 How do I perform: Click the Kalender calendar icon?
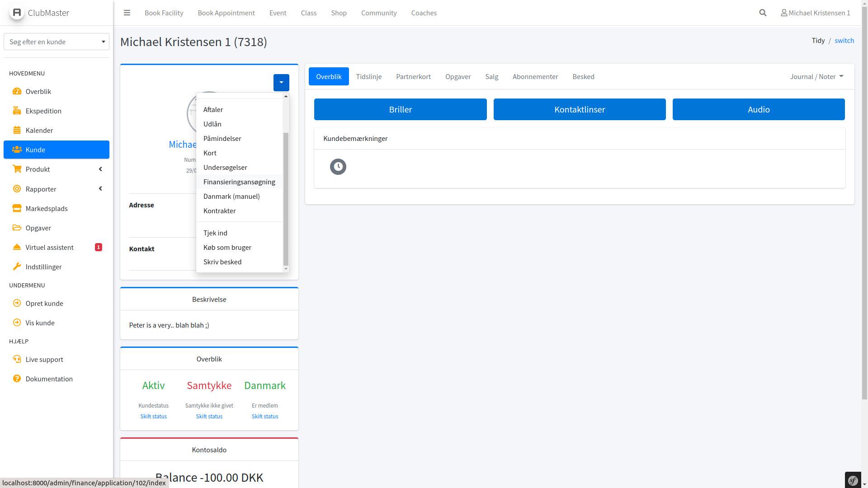[17, 130]
